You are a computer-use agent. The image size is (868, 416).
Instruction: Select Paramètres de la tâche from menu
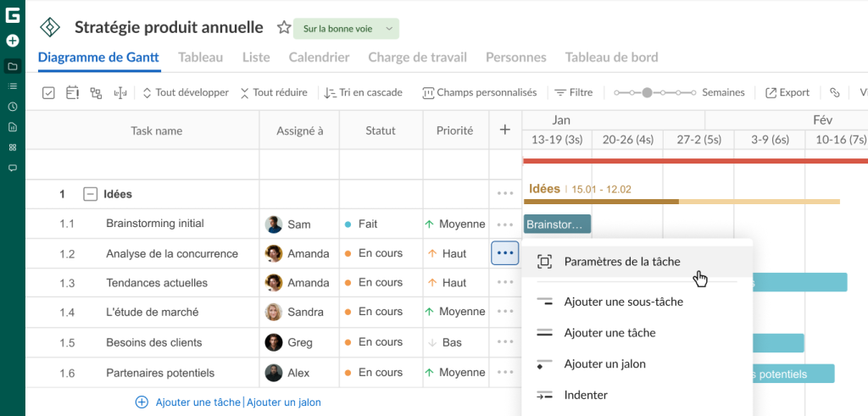637,262
